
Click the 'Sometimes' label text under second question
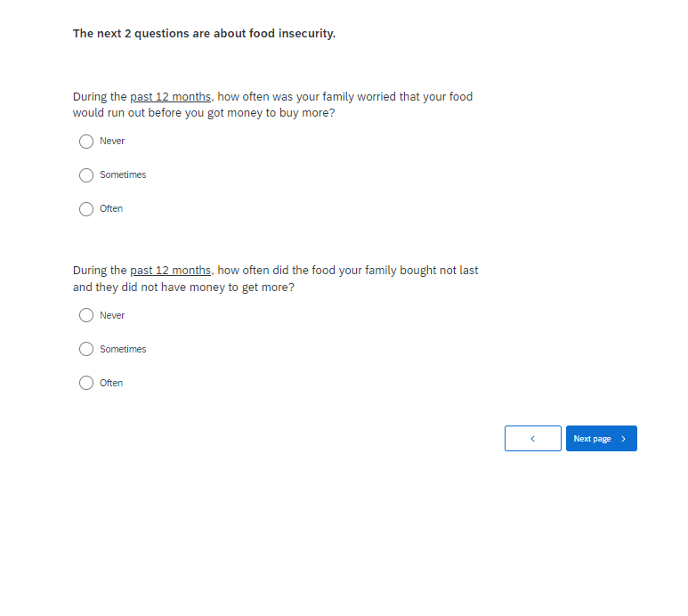tap(123, 350)
